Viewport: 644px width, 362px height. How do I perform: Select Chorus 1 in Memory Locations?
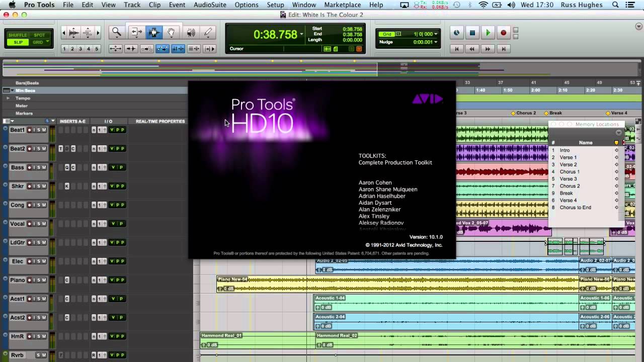point(570,171)
